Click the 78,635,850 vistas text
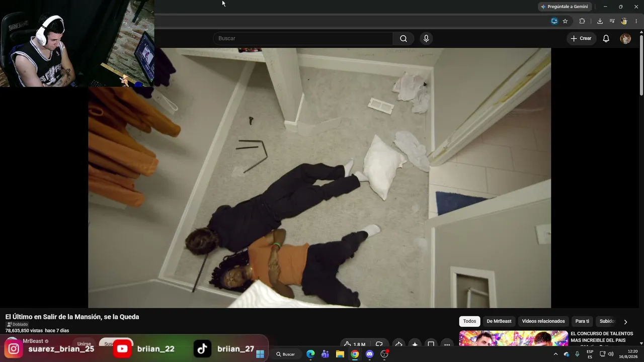This screenshot has height=362, width=644. pos(24,330)
